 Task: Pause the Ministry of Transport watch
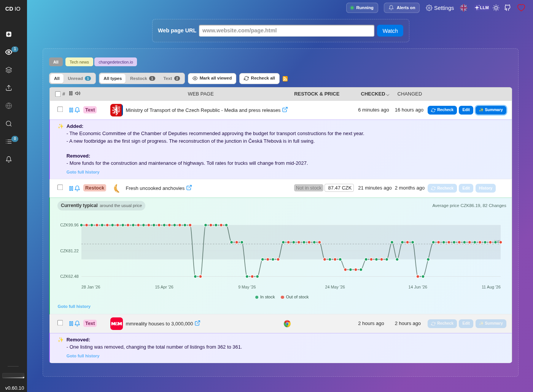(71, 110)
